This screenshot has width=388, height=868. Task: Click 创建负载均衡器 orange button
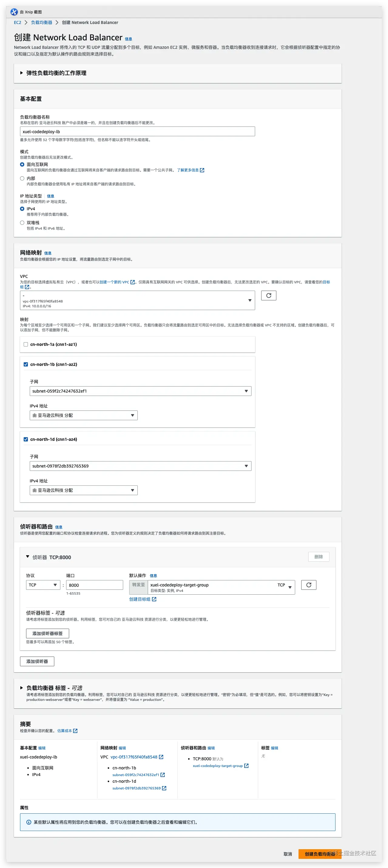(x=320, y=854)
